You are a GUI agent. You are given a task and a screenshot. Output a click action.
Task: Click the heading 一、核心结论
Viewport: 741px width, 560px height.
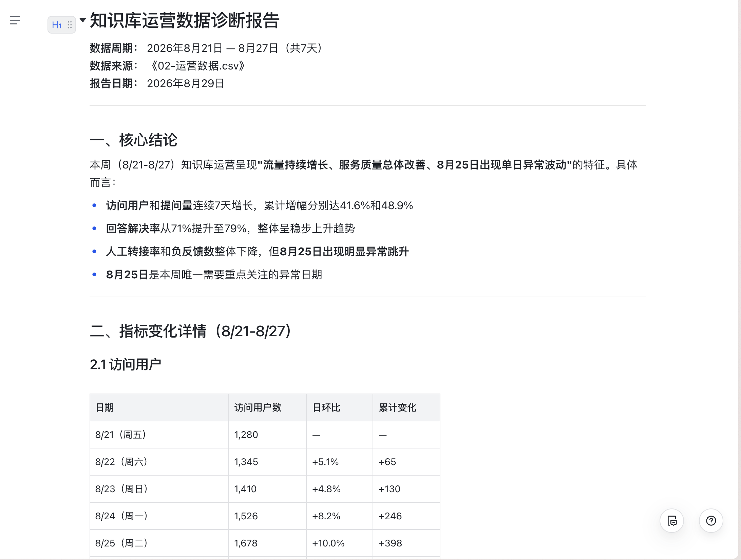133,140
